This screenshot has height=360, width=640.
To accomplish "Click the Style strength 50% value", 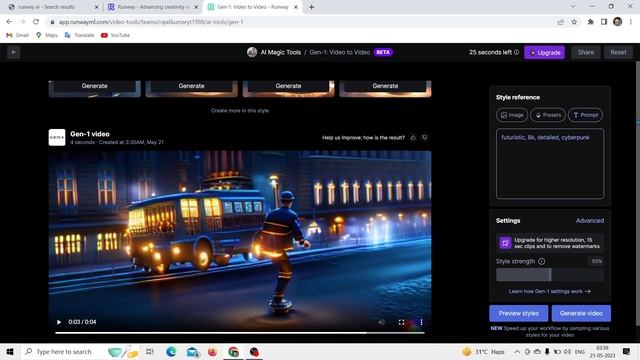I will (x=596, y=261).
